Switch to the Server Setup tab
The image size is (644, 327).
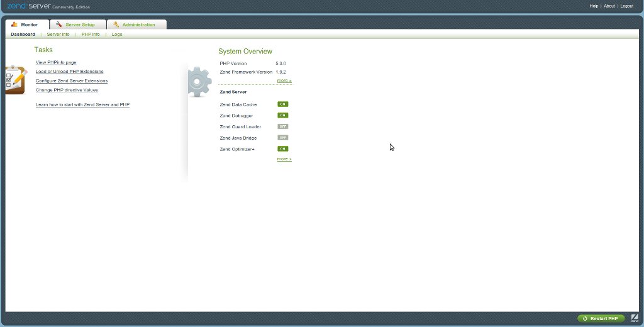click(x=78, y=25)
